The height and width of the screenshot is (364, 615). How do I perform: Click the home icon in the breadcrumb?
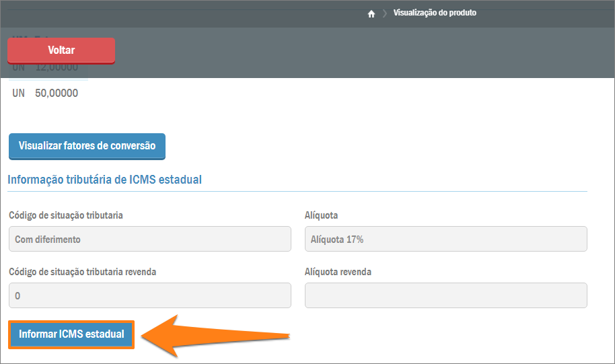pyautogui.click(x=371, y=13)
